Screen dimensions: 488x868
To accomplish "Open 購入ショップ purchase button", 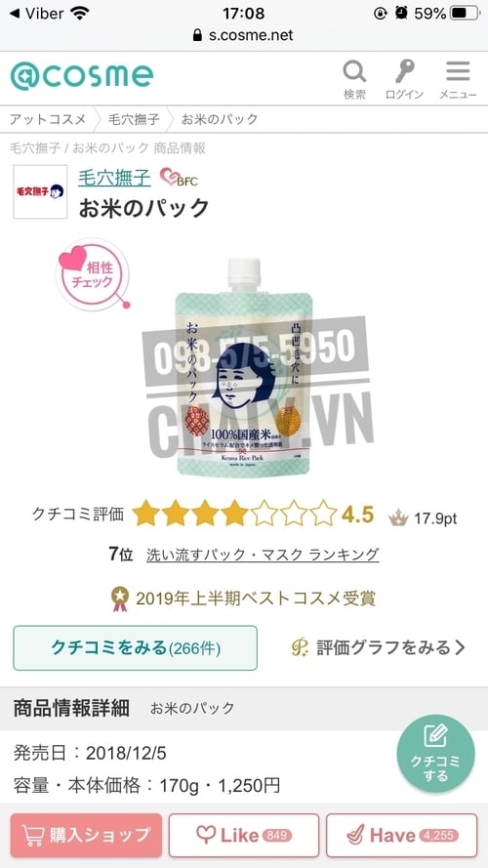I will click(x=86, y=836).
